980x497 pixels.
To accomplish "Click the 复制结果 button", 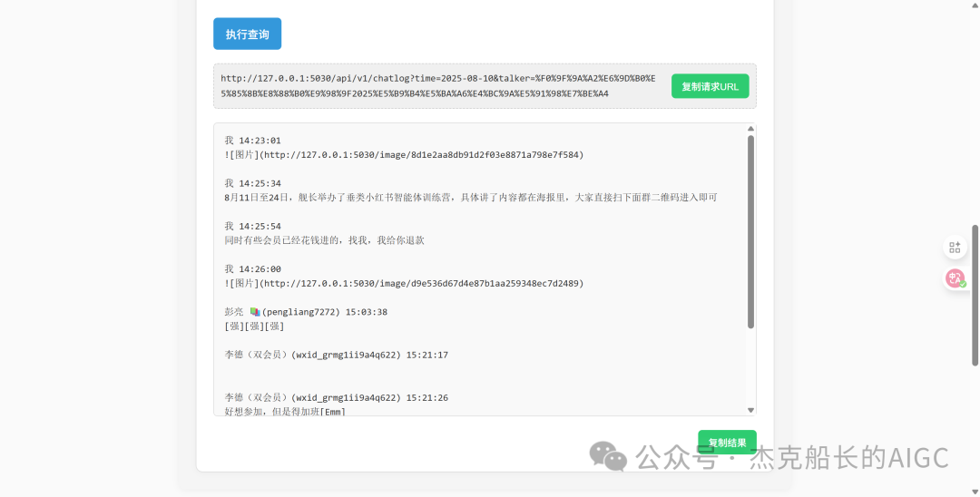I will 727,442.
